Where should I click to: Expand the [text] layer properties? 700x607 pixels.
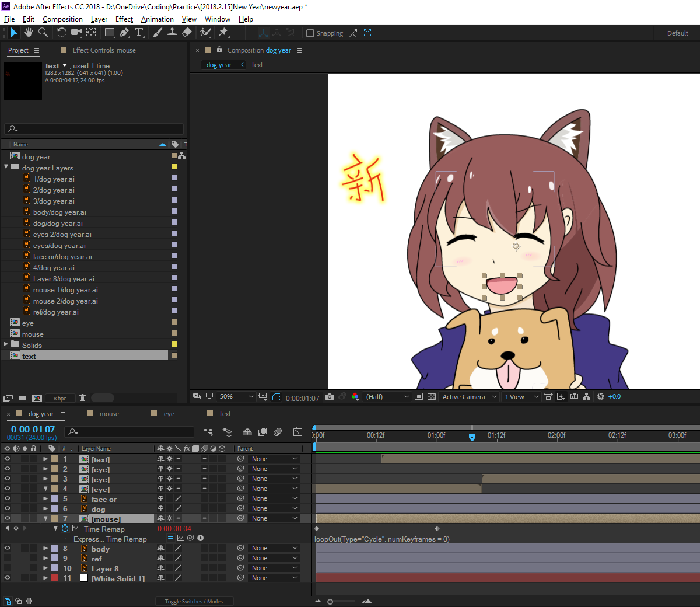(45, 459)
